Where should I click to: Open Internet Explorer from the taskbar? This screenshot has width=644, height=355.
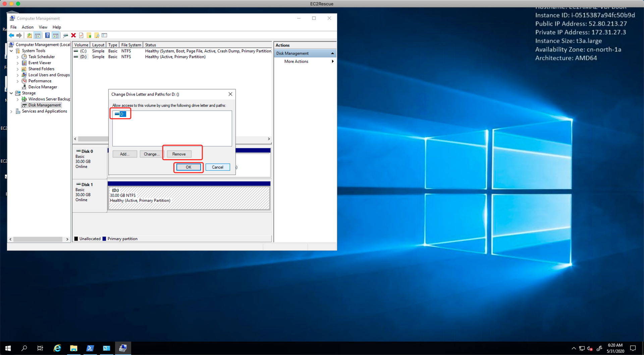57,348
